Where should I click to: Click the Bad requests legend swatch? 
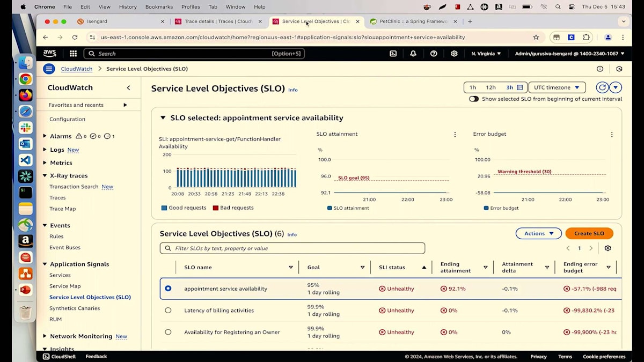(x=216, y=208)
